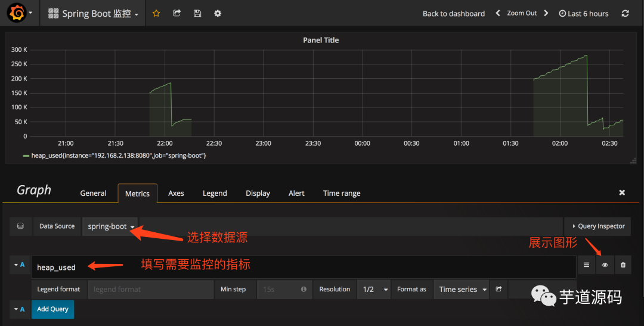Open the Grafana logo main menu
Viewport: 644px width, 326px height.
click(19, 13)
